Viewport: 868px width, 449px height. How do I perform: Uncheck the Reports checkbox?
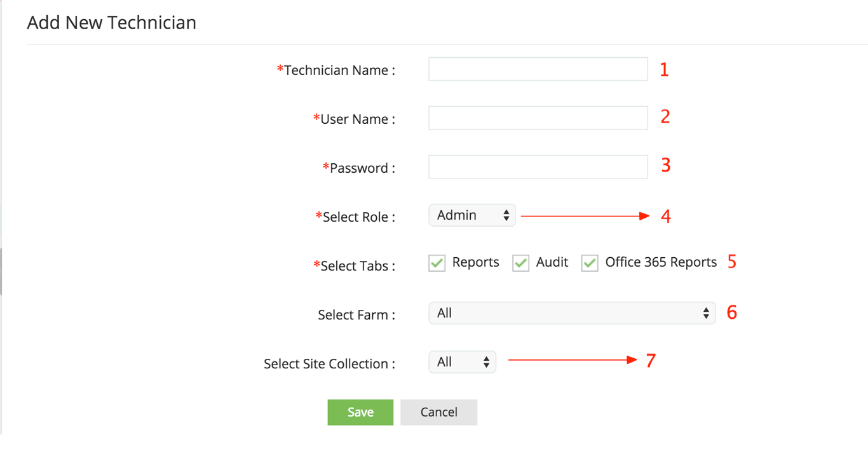pos(437,263)
